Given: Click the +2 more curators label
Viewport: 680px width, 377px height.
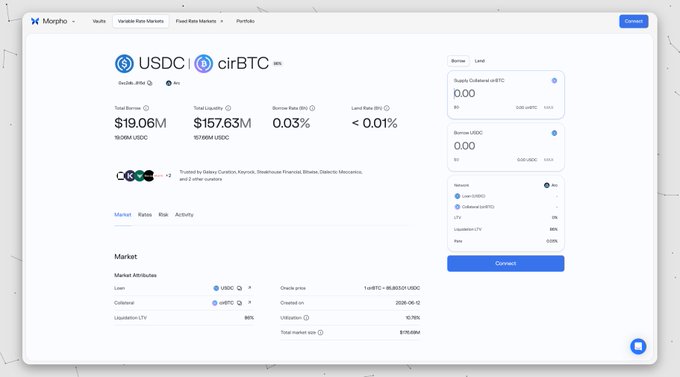Looking at the screenshot, I should coord(168,176).
